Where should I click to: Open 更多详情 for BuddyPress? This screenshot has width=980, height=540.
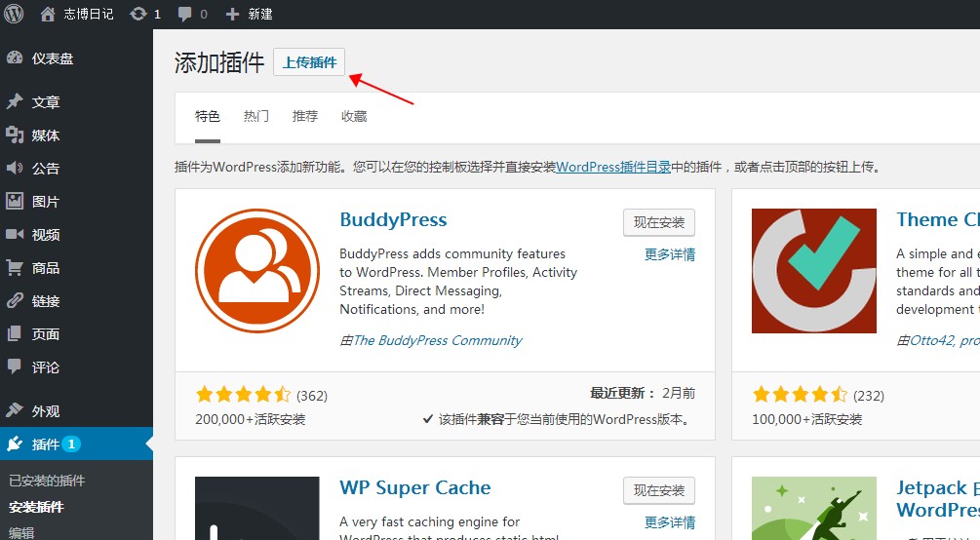pos(670,254)
